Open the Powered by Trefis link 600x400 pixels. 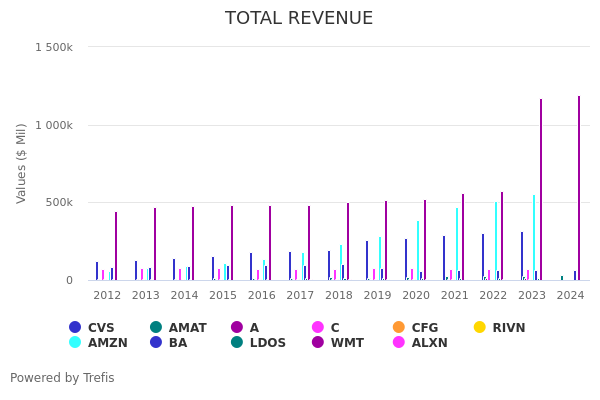coord(62,378)
